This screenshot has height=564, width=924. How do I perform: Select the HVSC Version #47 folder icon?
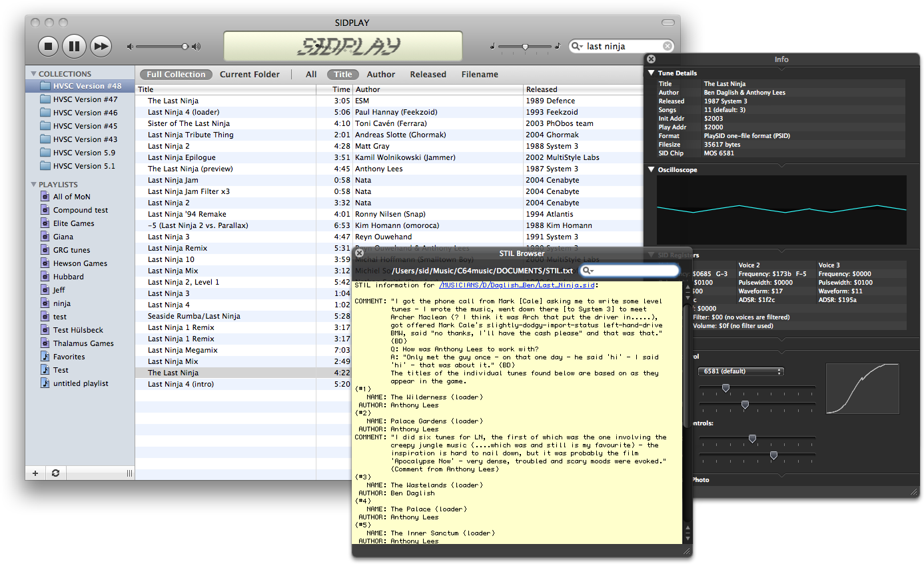[45, 99]
